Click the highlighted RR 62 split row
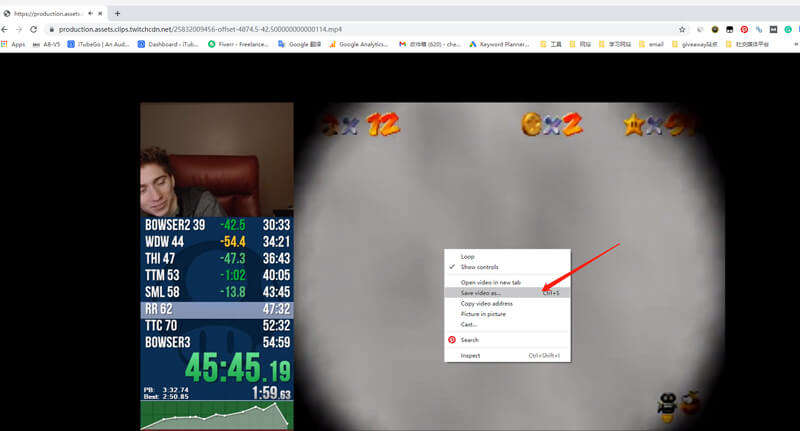 point(217,310)
